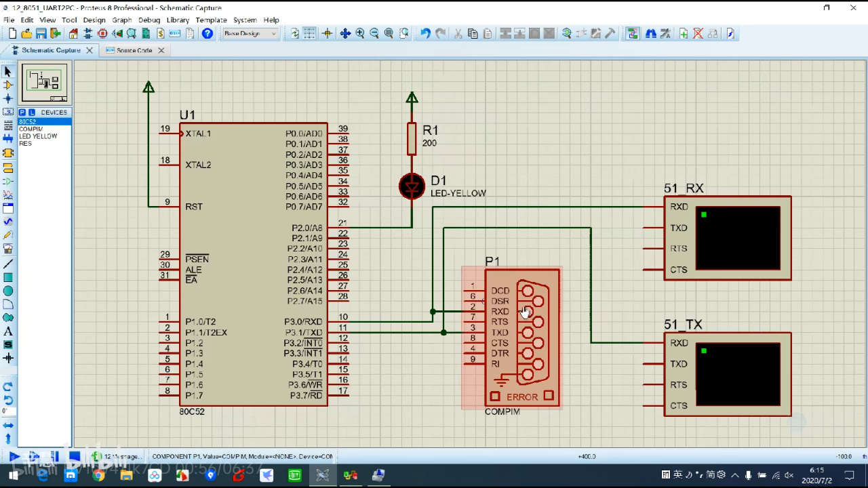Switch to the Source Code tab
The height and width of the screenshot is (488, 868).
134,50
